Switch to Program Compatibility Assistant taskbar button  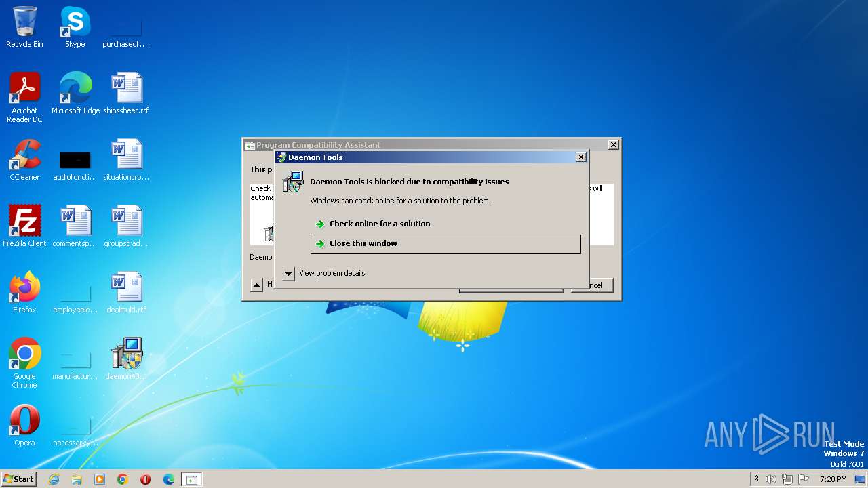(192, 479)
